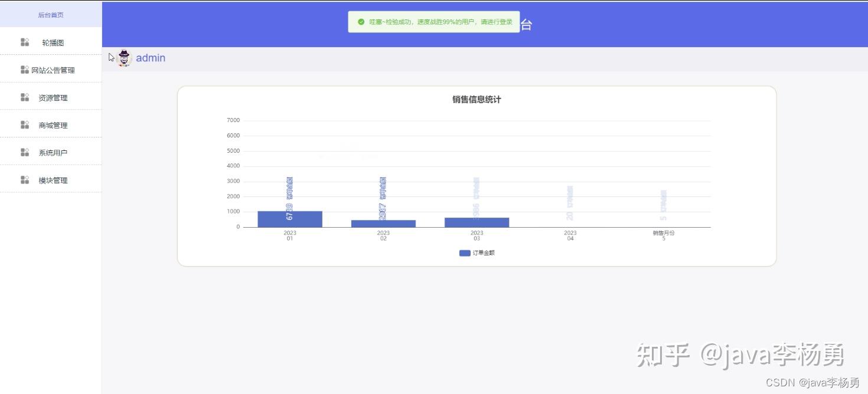Click the 销售信息统计 chart title
Screen dimensions: 868x394
tap(477, 99)
